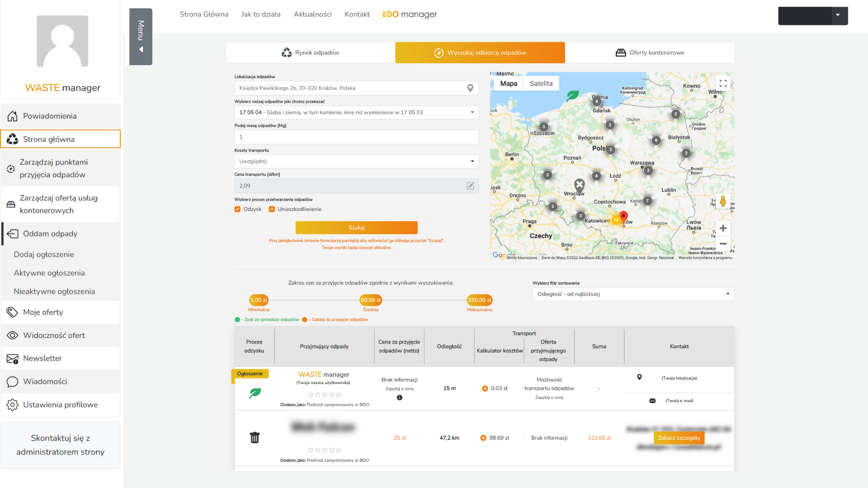868x488 pixels.
Task: Open Nieaktywne ogłoszenia submenu item
Action: pyautogui.click(x=54, y=291)
